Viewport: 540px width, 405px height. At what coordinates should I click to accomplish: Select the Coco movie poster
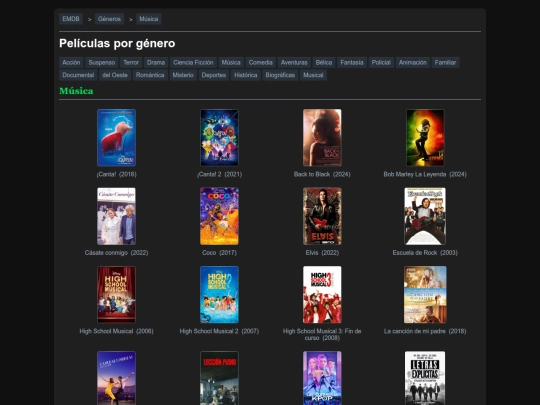[x=219, y=216]
